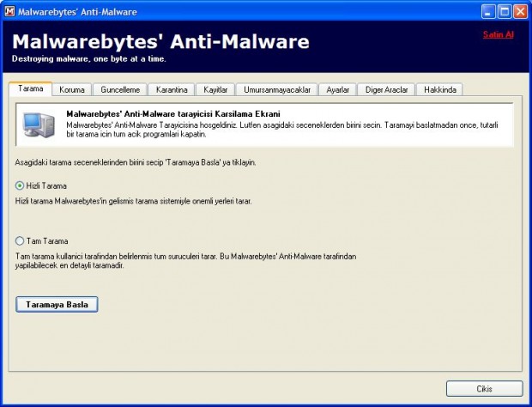Open the Karantina tab
532x407 pixels.
coord(172,89)
